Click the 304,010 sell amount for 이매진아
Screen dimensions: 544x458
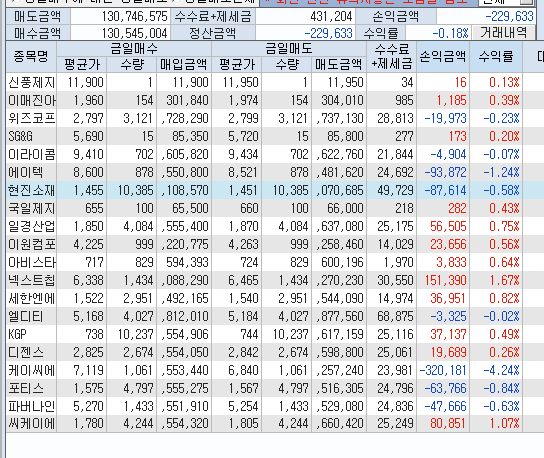point(339,100)
